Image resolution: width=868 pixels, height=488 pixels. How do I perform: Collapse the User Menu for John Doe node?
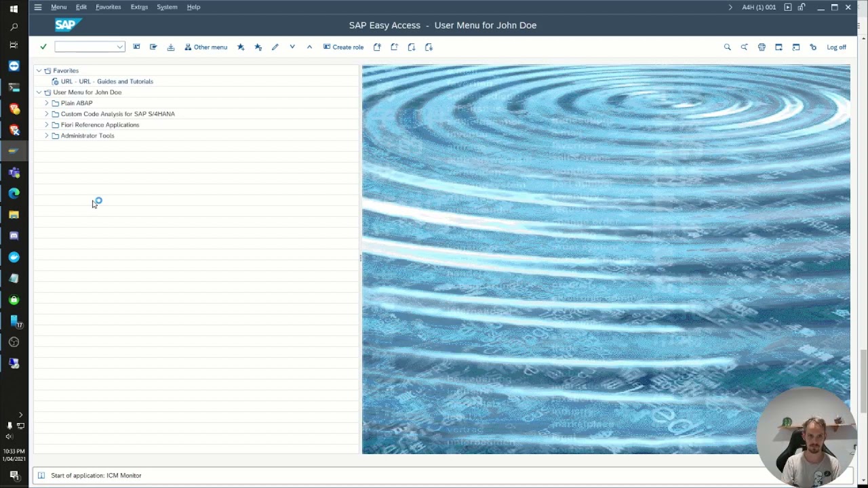[x=39, y=92]
